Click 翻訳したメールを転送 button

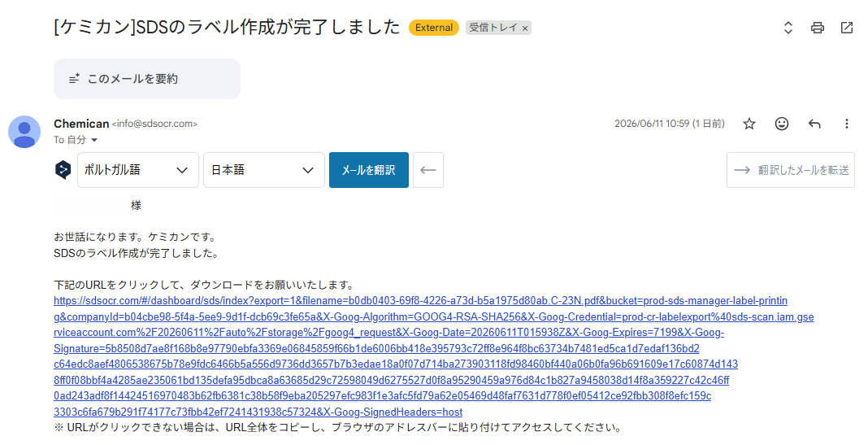[x=791, y=170]
